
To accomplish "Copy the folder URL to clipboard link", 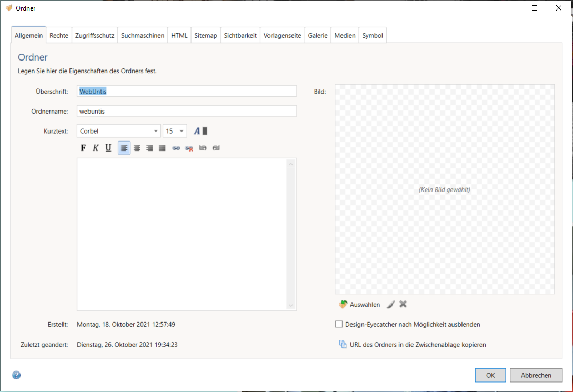I will point(417,345).
